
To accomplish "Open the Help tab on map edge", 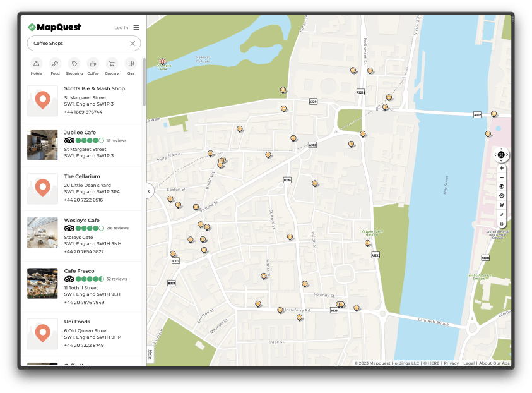I will pos(150,354).
